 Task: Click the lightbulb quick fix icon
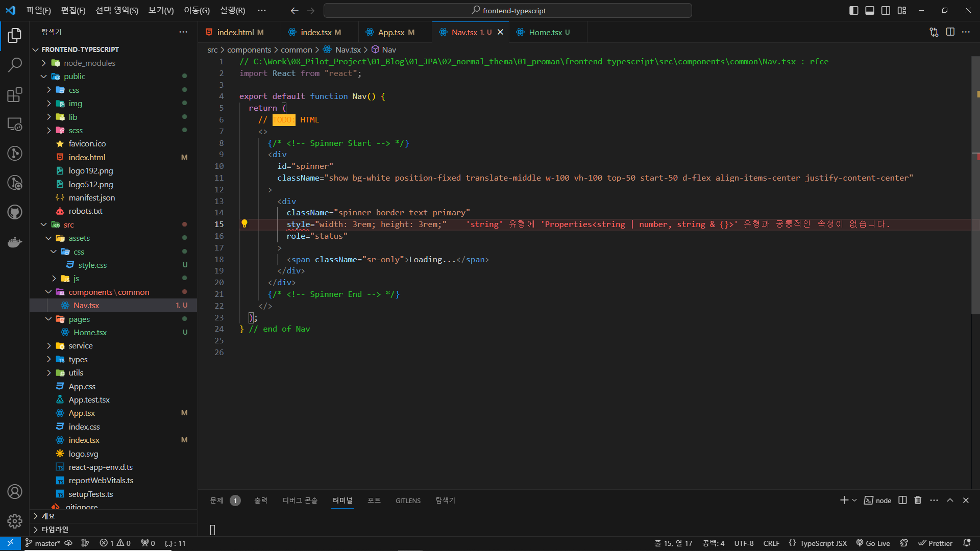pos(244,223)
